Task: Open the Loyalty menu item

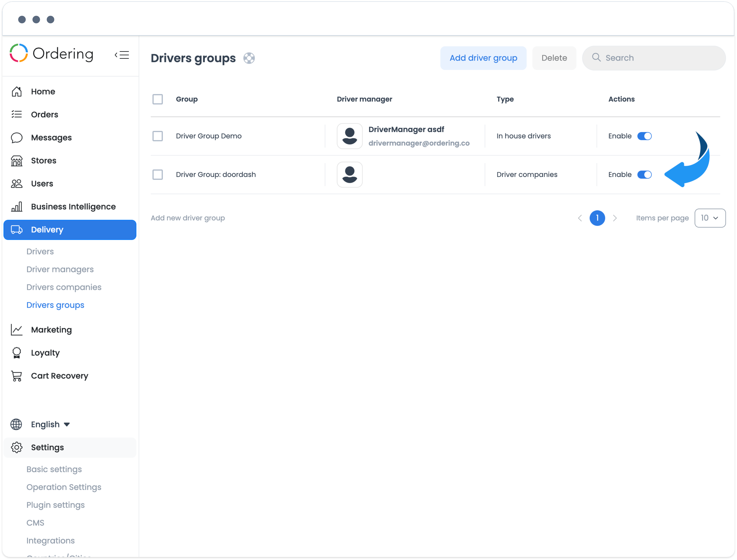Action: pyautogui.click(x=70, y=352)
